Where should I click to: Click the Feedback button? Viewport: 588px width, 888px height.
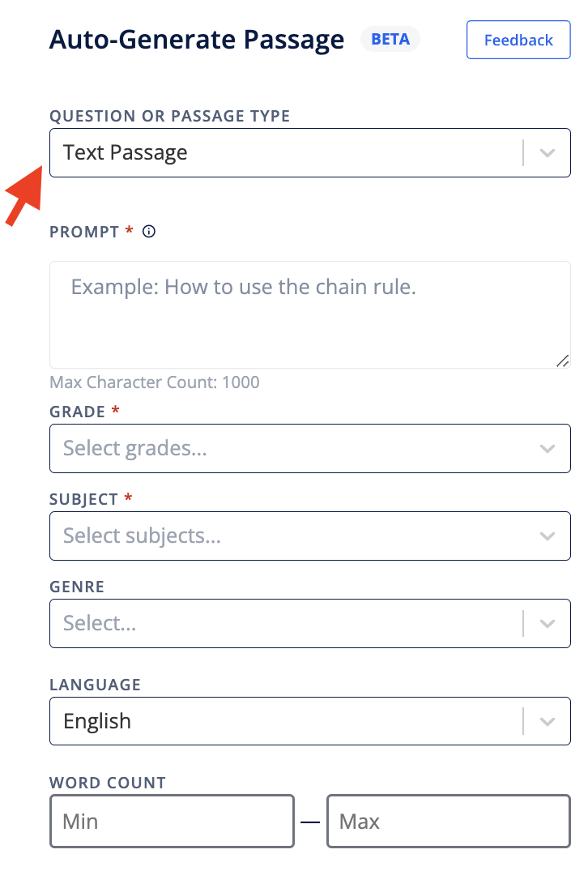518,39
